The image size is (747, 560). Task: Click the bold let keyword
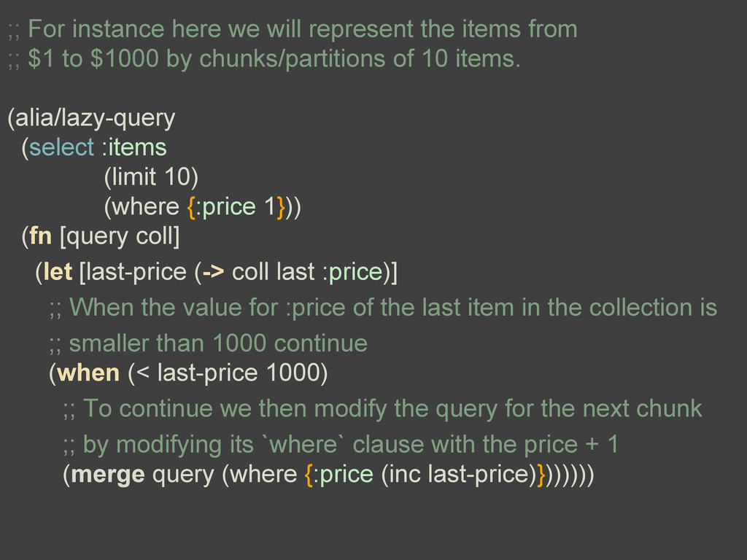point(58,272)
